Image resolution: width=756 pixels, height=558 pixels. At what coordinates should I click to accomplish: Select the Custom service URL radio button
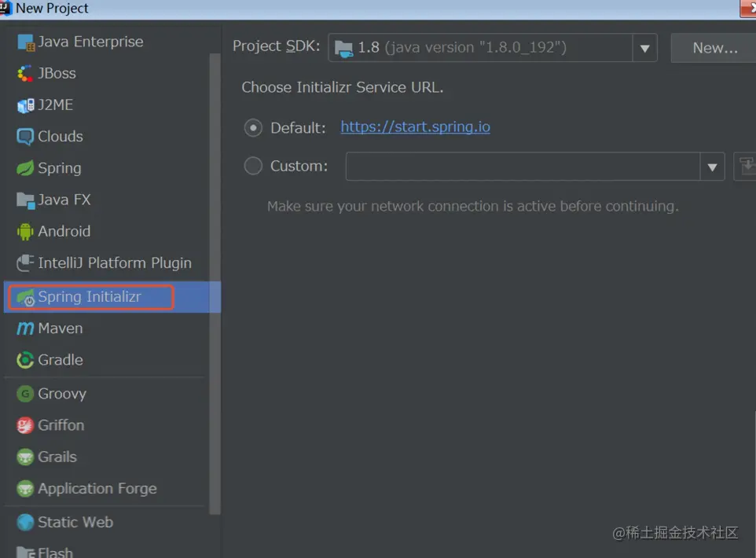(x=253, y=166)
